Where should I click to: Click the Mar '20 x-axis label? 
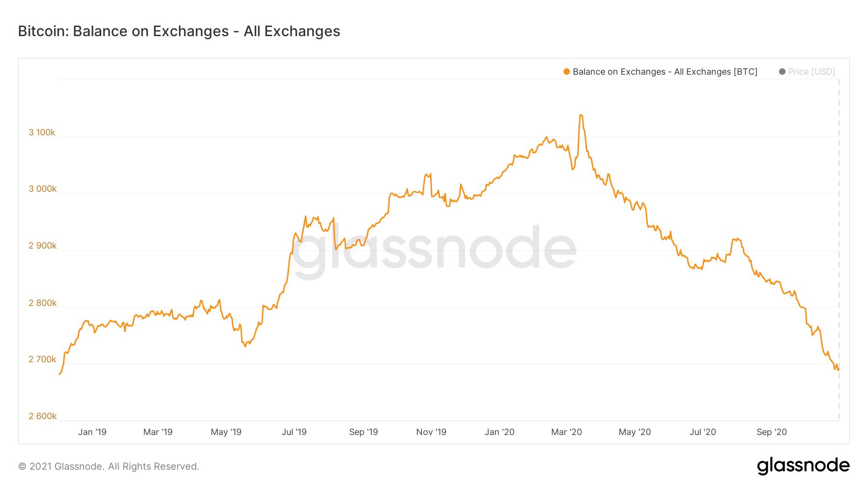click(x=567, y=432)
